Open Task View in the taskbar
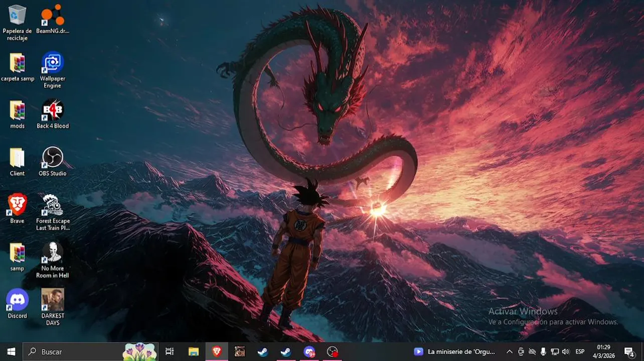Image resolution: width=644 pixels, height=361 pixels. click(170, 351)
